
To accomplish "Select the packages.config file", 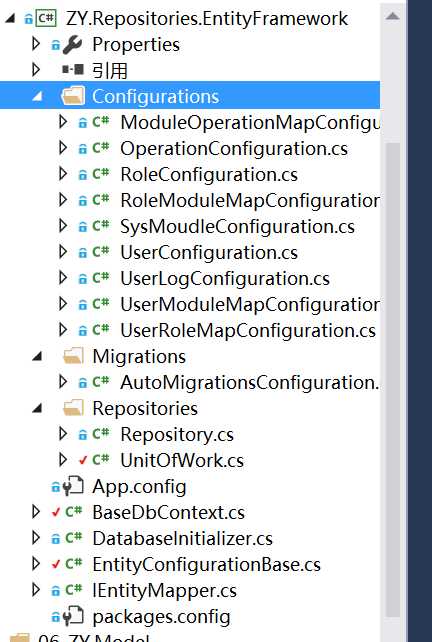I will [161, 617].
